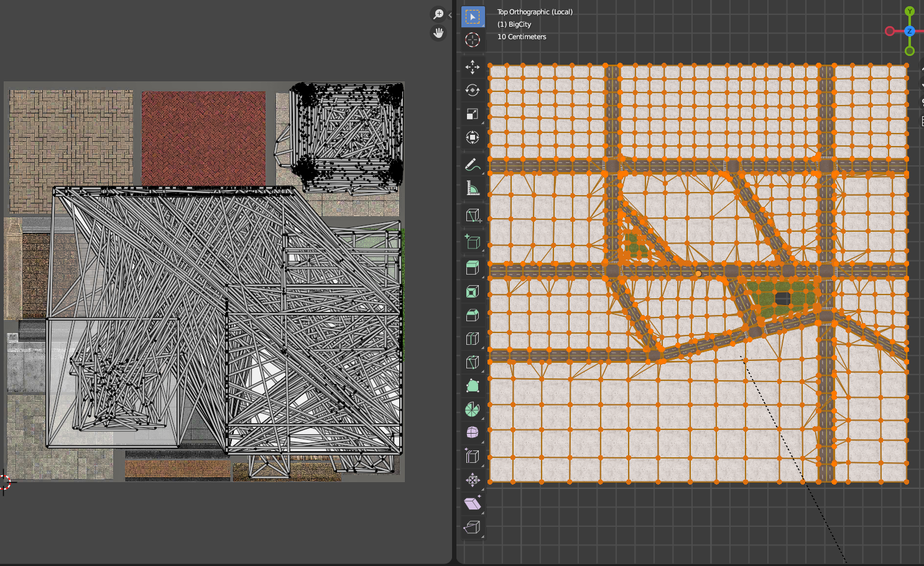Viewport: 924px width, 566px height.
Task: Pick the Rotate tool
Action: click(473, 91)
